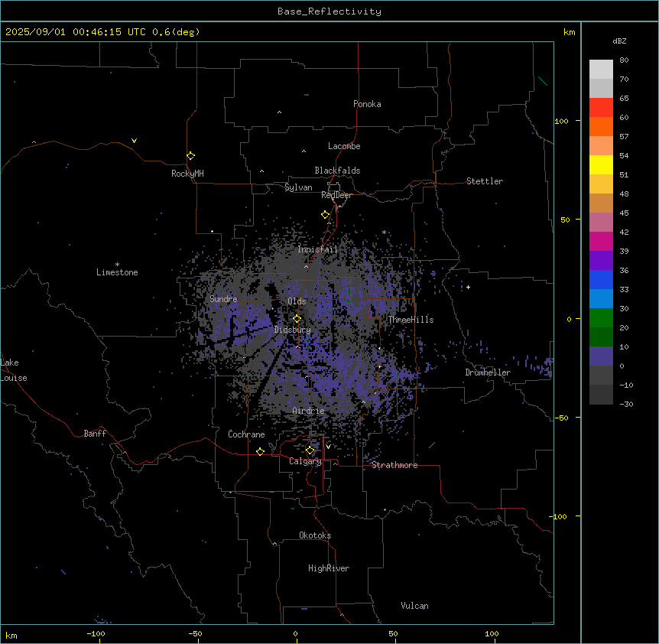Click the yellow diamond marker below Cochrane
659x644 pixels.
coord(260,451)
